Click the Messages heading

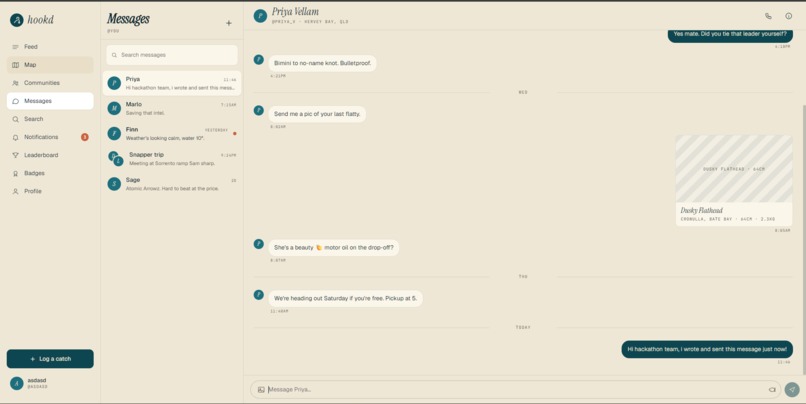[128, 19]
